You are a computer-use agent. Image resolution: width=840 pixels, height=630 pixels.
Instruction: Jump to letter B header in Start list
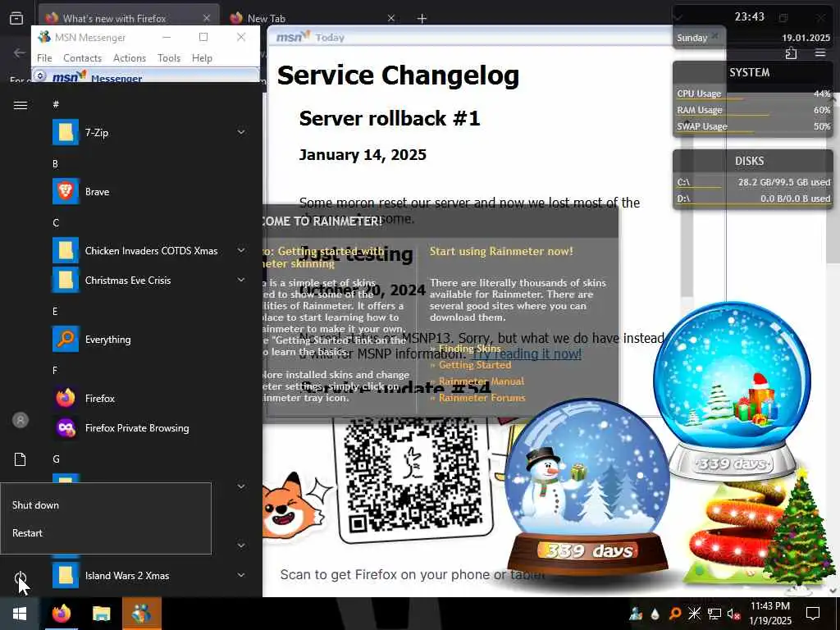(x=55, y=163)
